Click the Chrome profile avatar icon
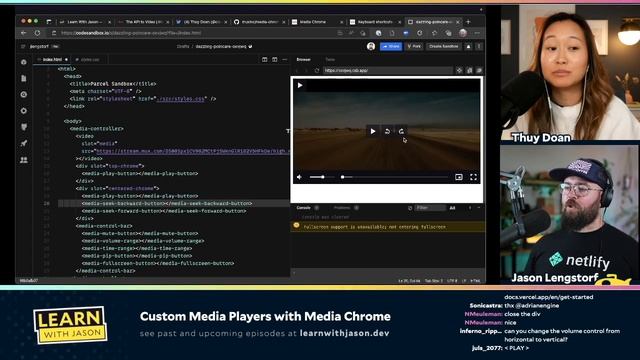Screen dimensions: 640x360 (x=463, y=33)
